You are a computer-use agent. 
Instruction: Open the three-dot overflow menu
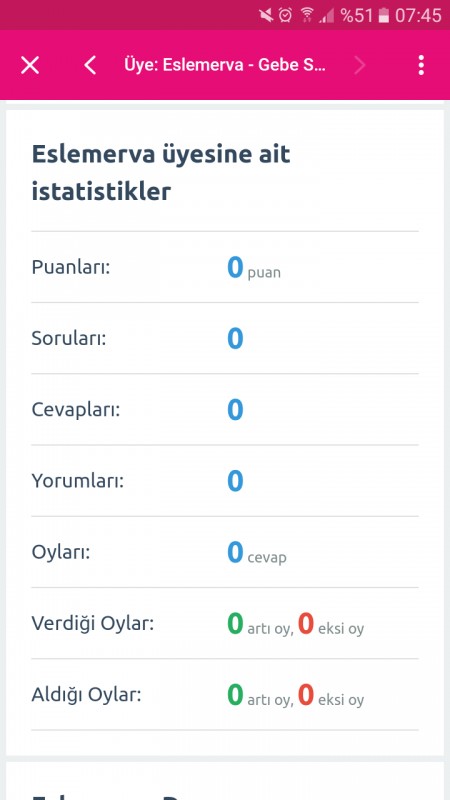click(x=421, y=65)
